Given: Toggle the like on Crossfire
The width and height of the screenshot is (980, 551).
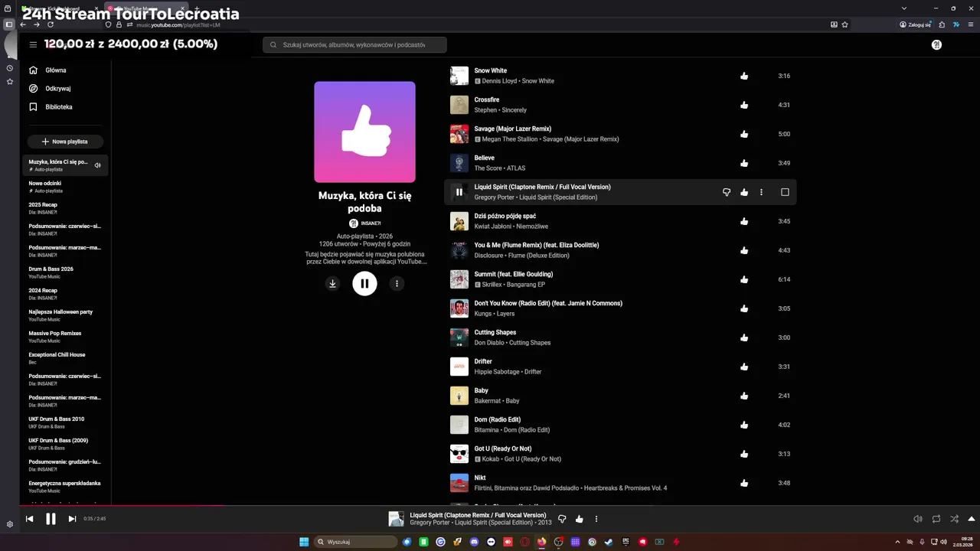Looking at the screenshot, I should point(744,105).
